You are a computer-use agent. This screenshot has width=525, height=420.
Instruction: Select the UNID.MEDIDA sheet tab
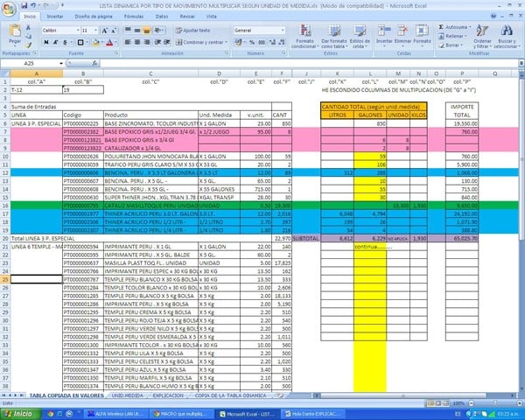click(x=126, y=395)
